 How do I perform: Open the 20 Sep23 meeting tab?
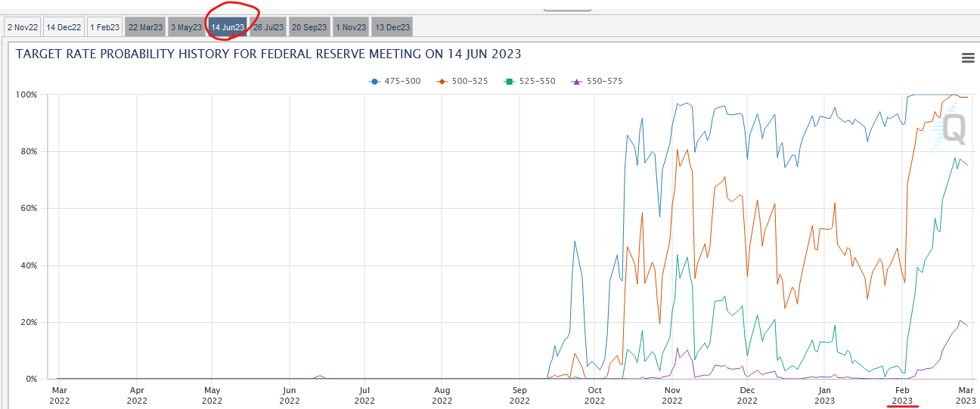coord(309,27)
